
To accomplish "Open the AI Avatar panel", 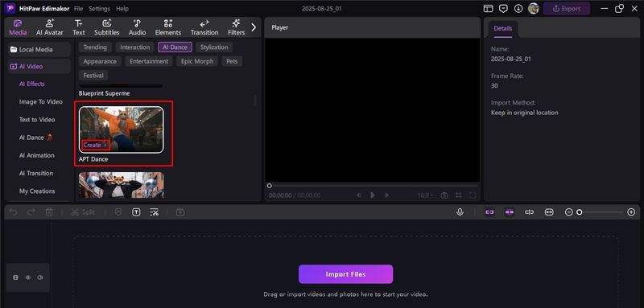I will [x=50, y=27].
